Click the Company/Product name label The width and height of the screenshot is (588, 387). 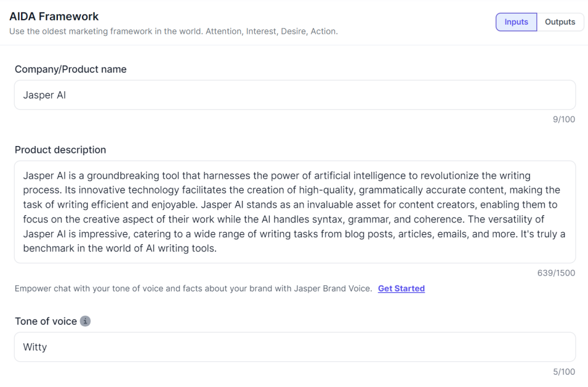[71, 69]
